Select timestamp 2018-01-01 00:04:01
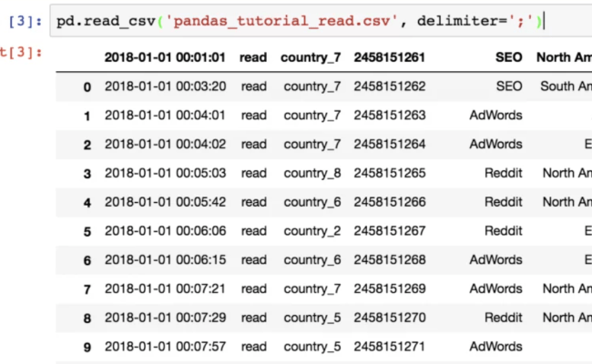 click(x=166, y=116)
